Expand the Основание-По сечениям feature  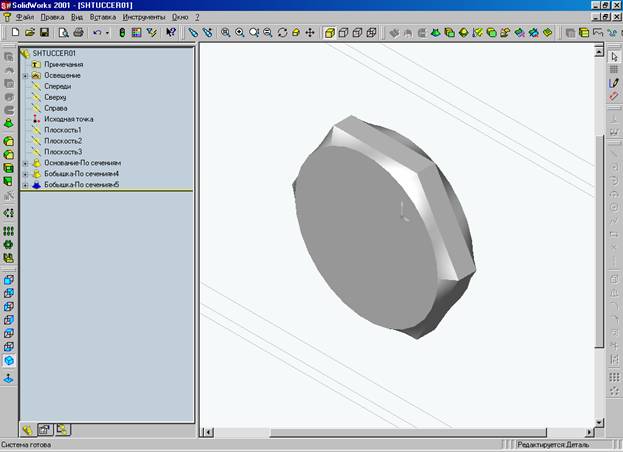point(25,163)
